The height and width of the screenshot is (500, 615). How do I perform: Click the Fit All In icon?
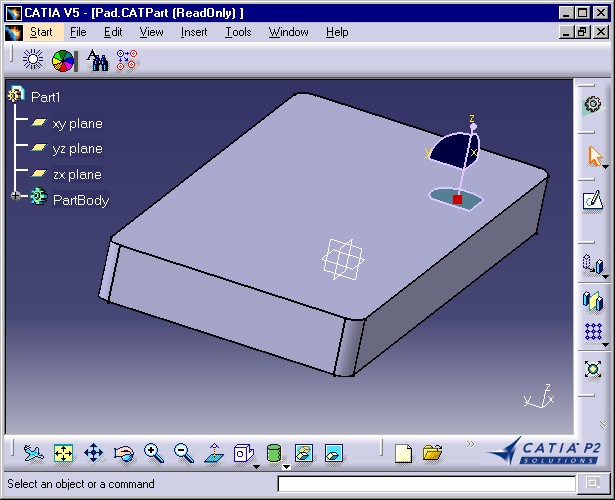pyautogui.click(x=63, y=453)
